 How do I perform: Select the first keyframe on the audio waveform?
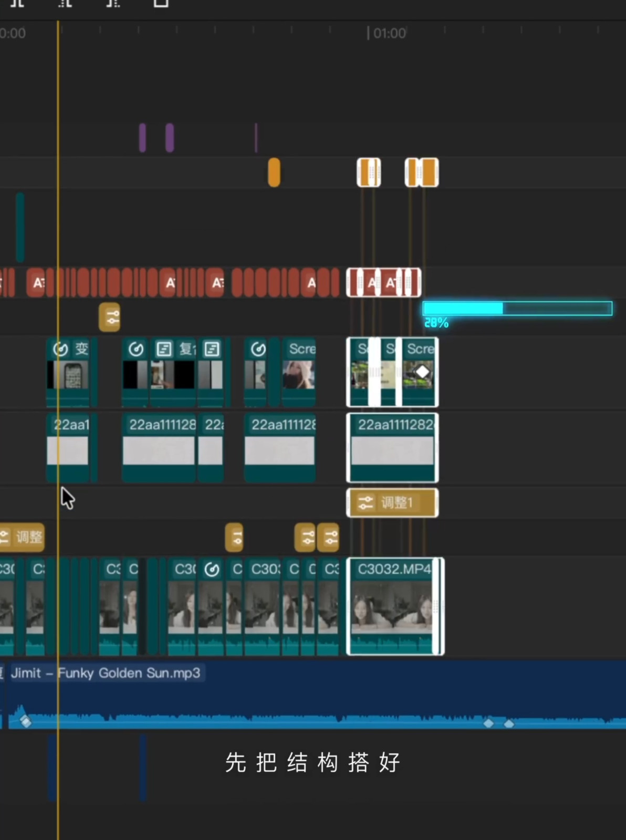[x=25, y=722]
